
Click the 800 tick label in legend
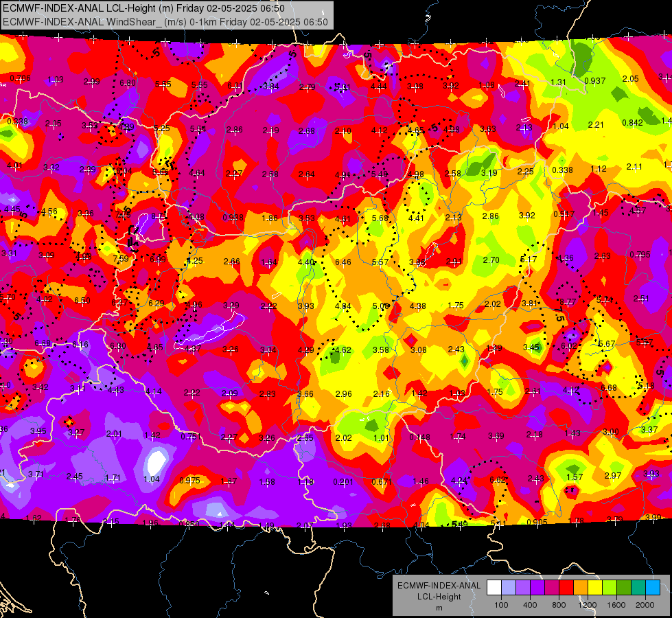559,605
